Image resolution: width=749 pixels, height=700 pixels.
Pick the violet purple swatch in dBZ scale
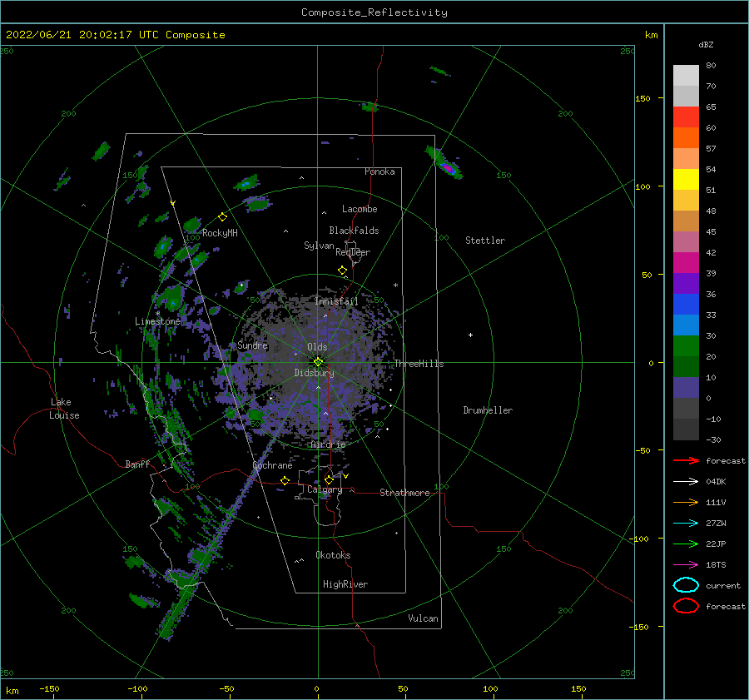pyautogui.click(x=686, y=283)
